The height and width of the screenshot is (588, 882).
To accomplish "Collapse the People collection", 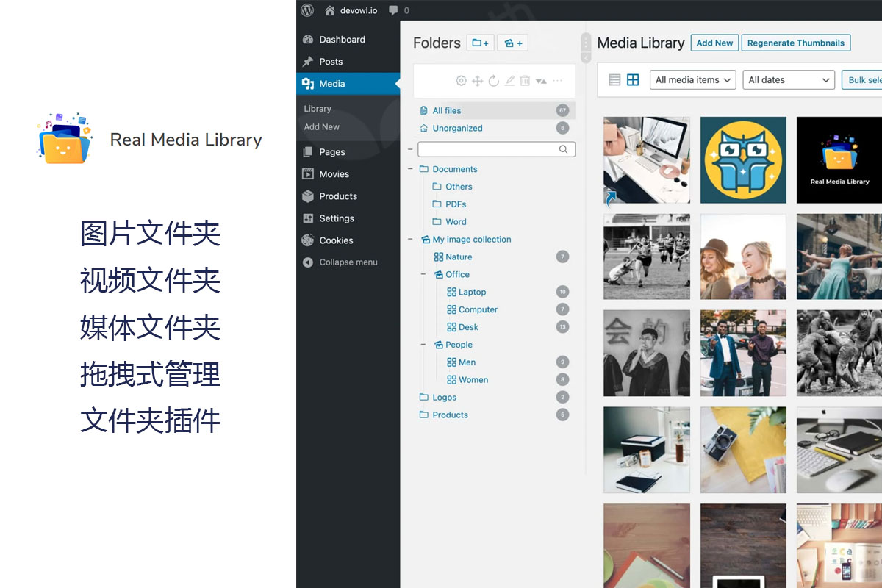I will [x=423, y=345].
